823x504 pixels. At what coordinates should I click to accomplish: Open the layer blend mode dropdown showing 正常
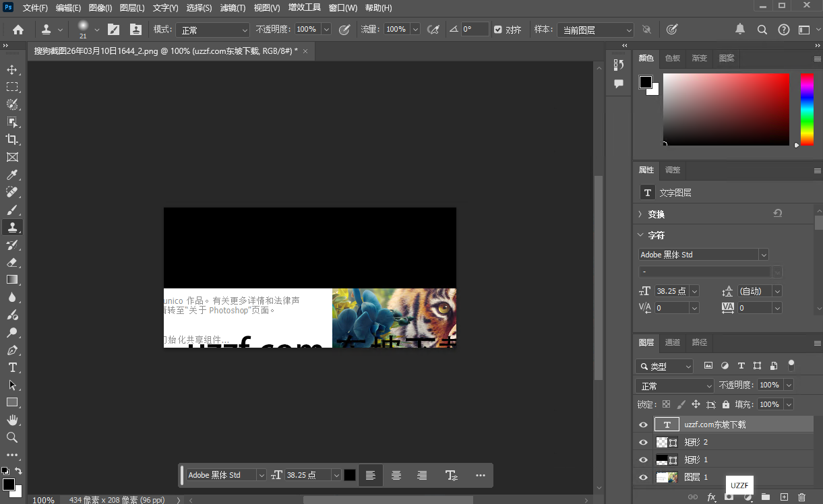coord(674,385)
